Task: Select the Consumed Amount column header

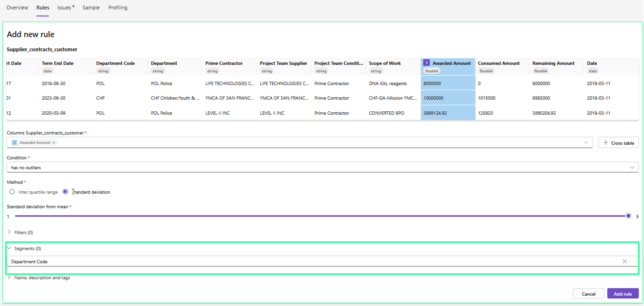Action: point(498,63)
